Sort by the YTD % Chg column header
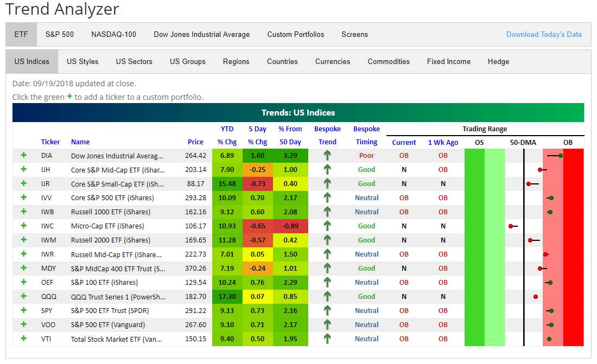The image size is (597, 364). tap(227, 136)
